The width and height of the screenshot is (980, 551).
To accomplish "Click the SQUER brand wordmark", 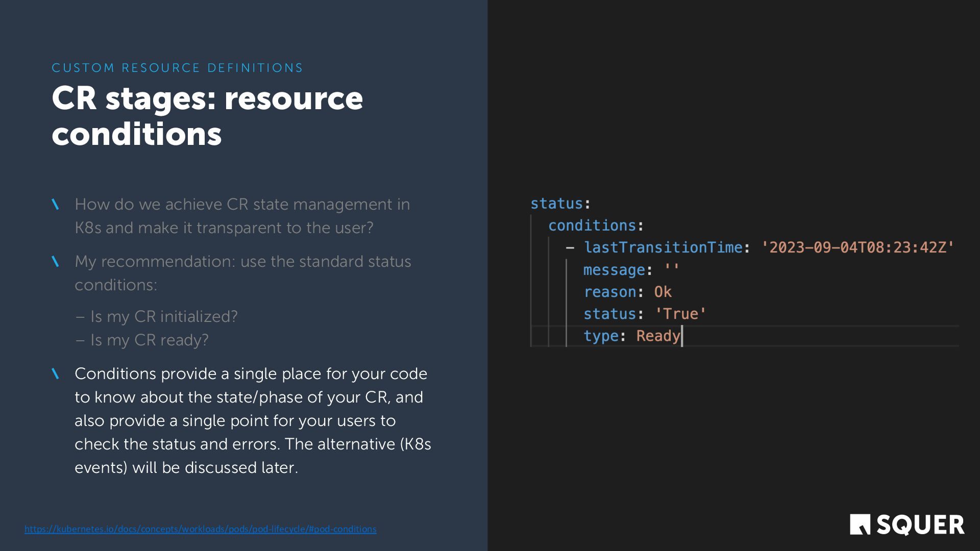I will click(920, 525).
